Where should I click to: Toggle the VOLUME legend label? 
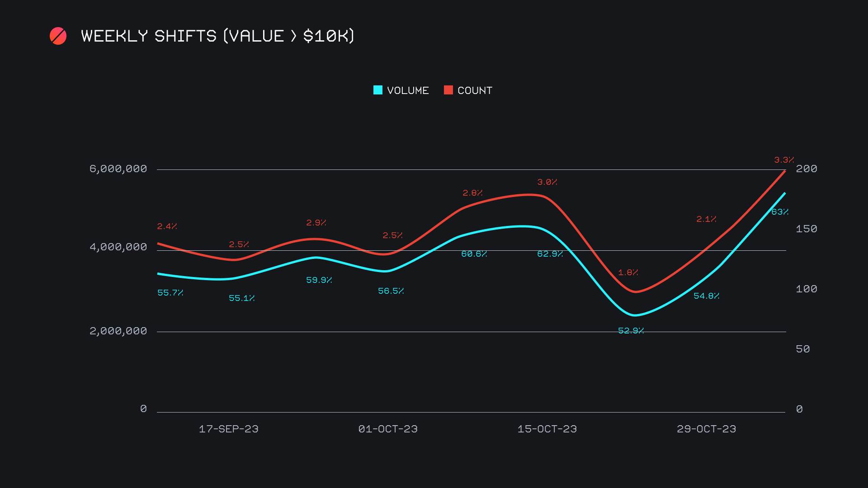pyautogui.click(x=408, y=91)
